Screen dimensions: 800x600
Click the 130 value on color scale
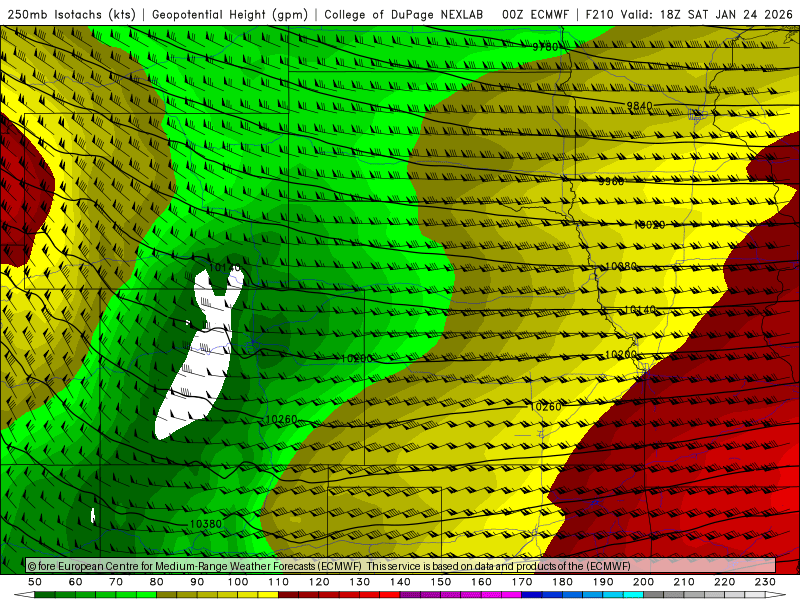click(x=360, y=582)
